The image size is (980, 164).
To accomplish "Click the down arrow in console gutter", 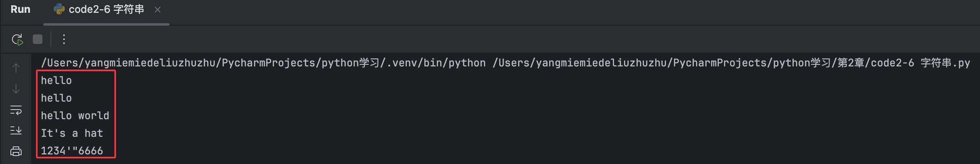I will click(x=16, y=89).
